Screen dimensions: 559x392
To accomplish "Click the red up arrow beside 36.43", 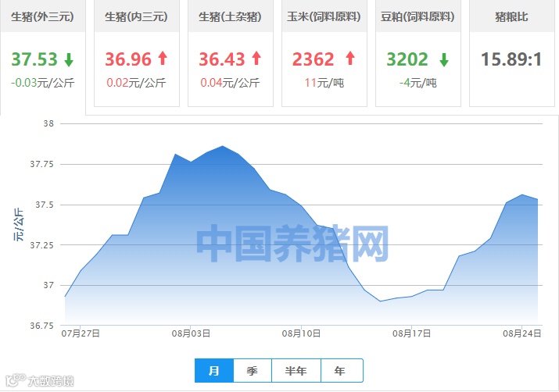I will click(256, 58).
